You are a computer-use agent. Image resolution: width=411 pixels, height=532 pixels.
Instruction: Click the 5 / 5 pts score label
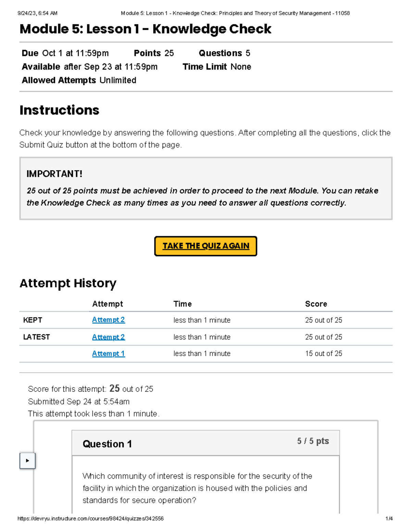pos(313,441)
